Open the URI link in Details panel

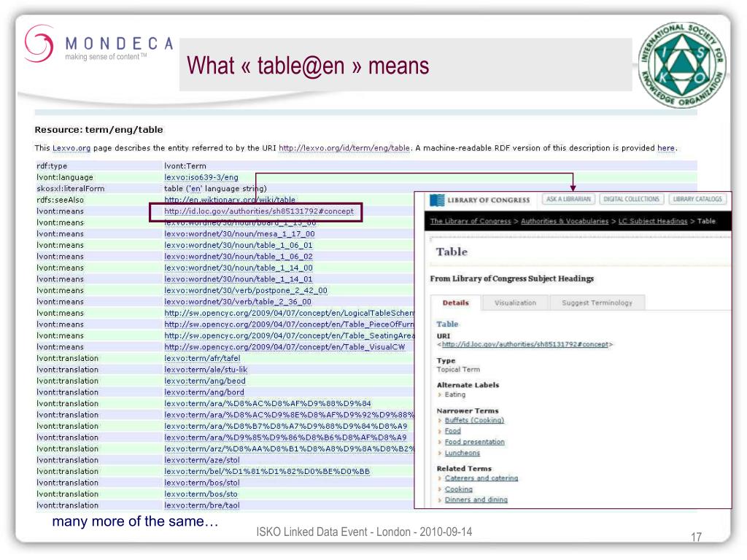(x=525, y=344)
